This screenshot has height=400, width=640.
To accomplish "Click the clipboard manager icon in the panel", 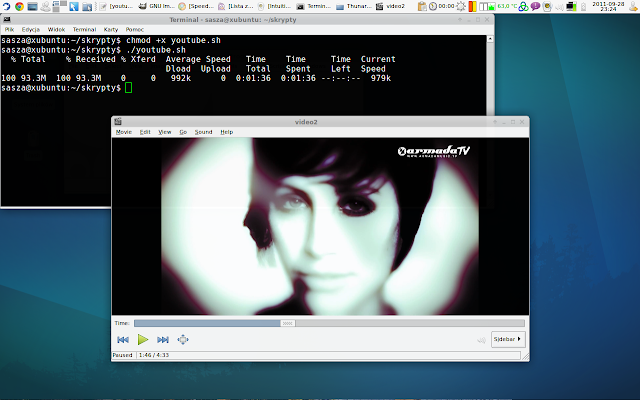I will (x=422, y=6).
